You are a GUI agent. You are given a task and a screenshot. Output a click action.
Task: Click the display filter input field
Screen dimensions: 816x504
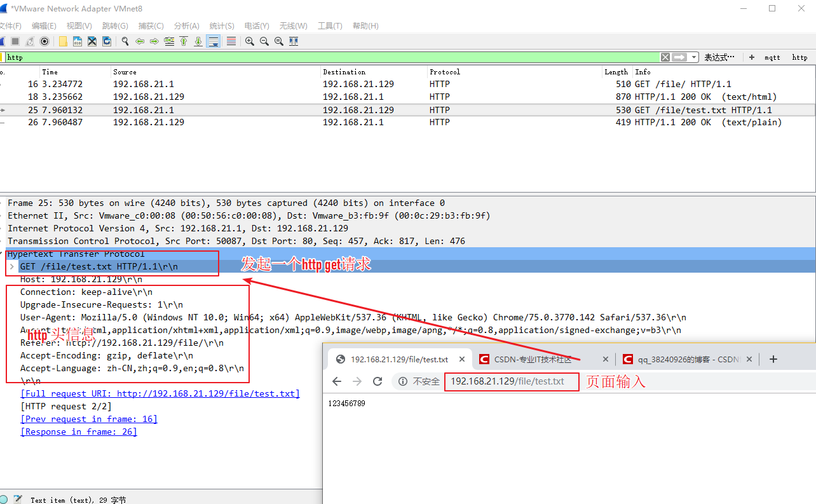[332, 57]
